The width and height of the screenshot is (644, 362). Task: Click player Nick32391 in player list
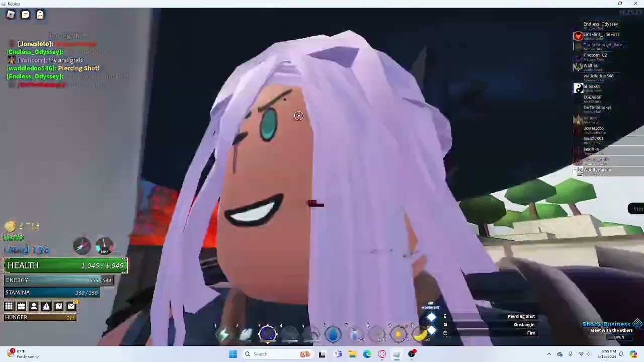(593, 139)
